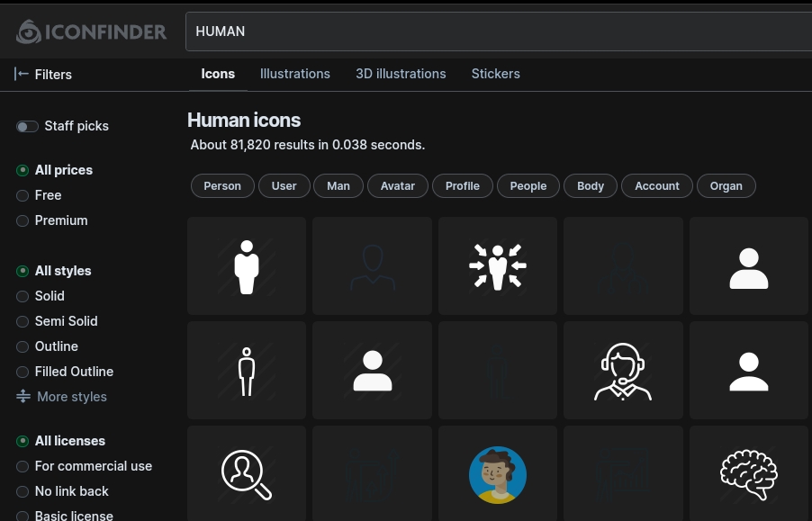
Task: Click the Account tag chip
Action: tap(657, 185)
